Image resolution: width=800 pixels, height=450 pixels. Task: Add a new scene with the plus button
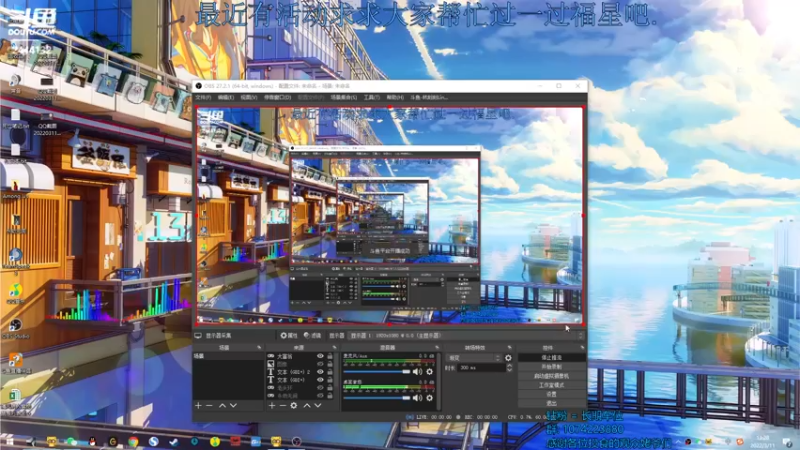[x=198, y=406]
